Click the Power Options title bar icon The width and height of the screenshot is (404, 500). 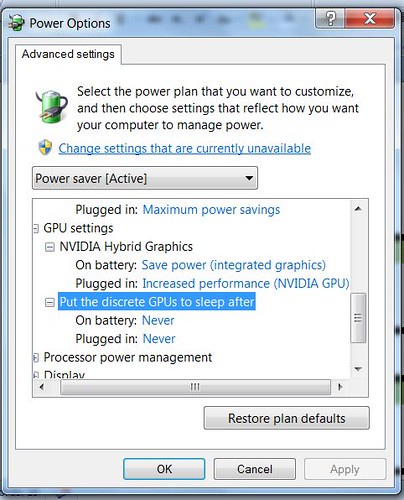16,23
